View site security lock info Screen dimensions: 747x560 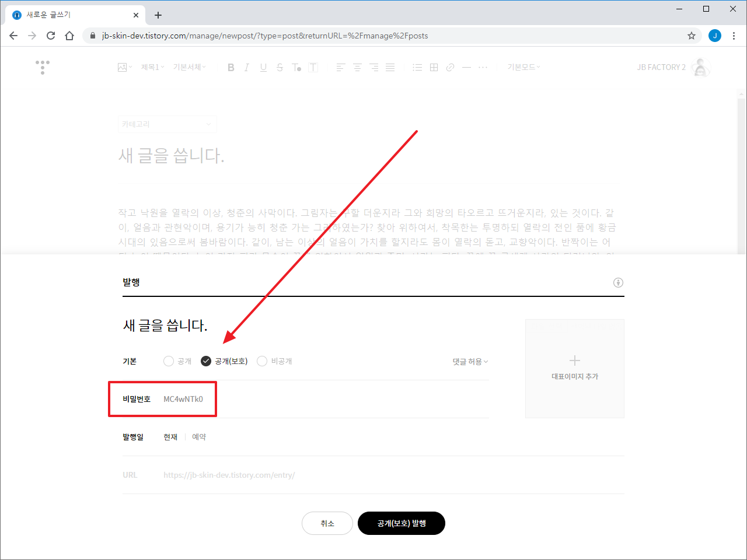(x=93, y=36)
